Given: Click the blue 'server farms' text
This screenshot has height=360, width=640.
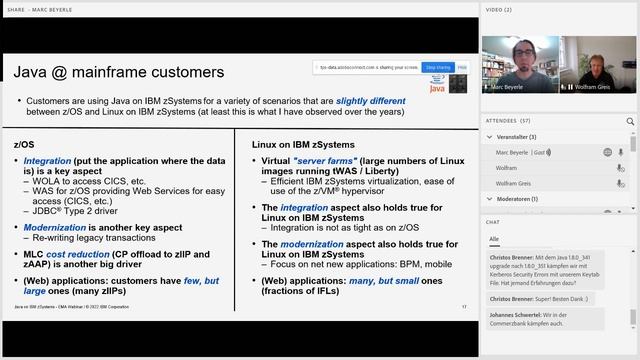Looking at the screenshot, I should [x=325, y=161].
